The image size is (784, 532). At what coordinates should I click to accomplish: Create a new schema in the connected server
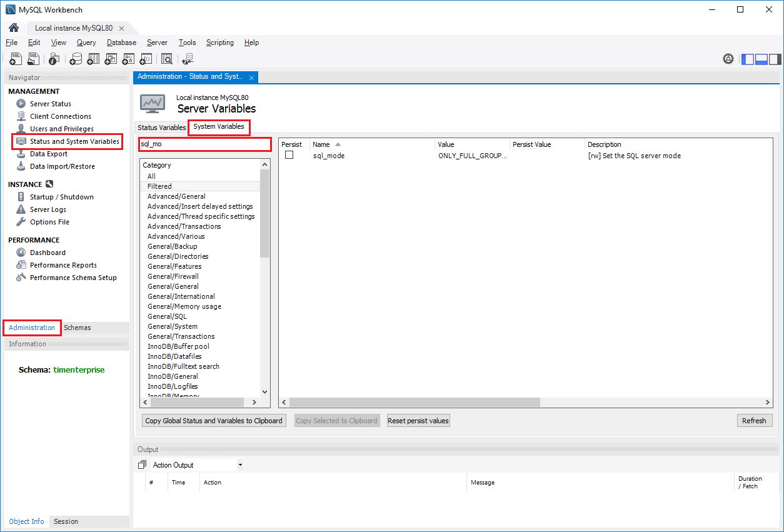point(76,58)
